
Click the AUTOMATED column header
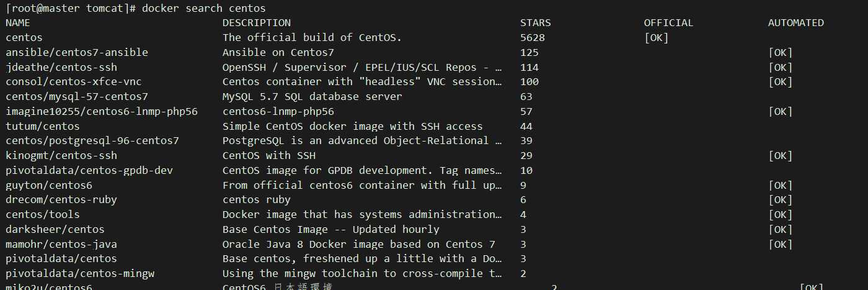[x=795, y=23]
